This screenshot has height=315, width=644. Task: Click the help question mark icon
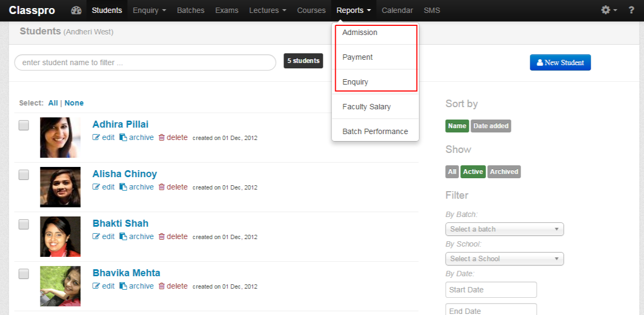(632, 10)
